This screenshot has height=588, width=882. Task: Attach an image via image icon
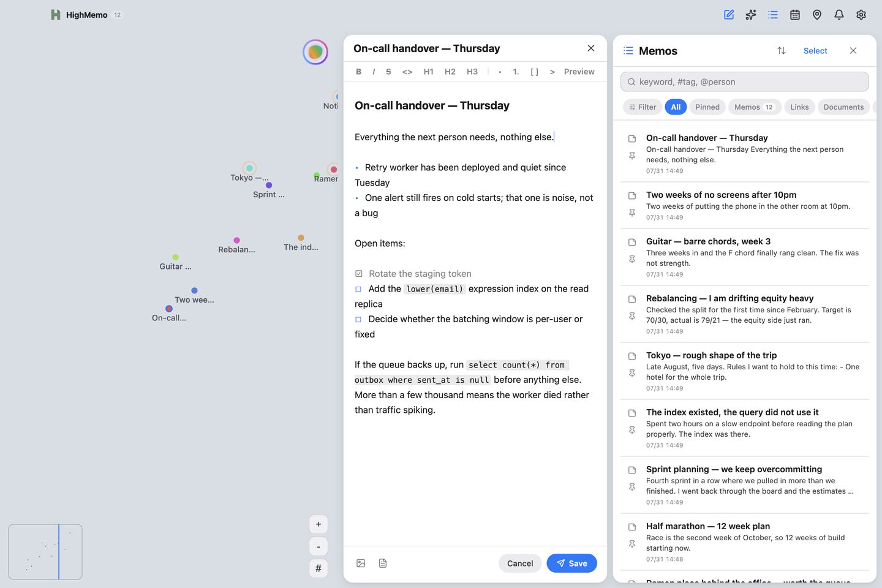361,563
